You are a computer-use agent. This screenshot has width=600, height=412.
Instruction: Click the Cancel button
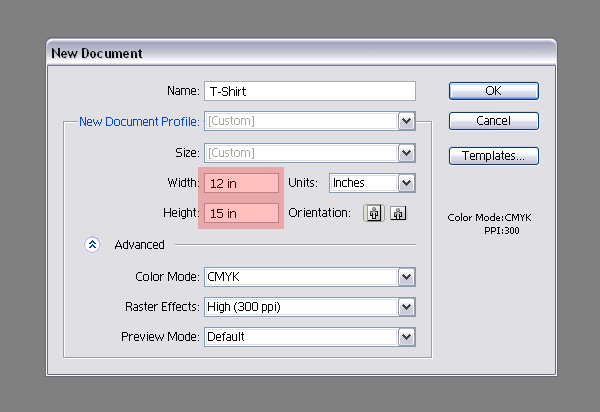494,121
